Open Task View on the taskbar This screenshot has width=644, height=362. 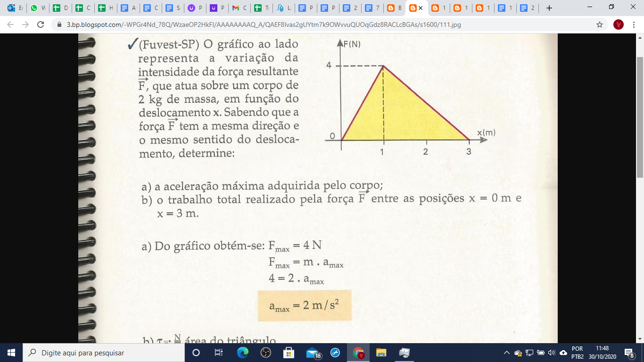[x=219, y=353]
